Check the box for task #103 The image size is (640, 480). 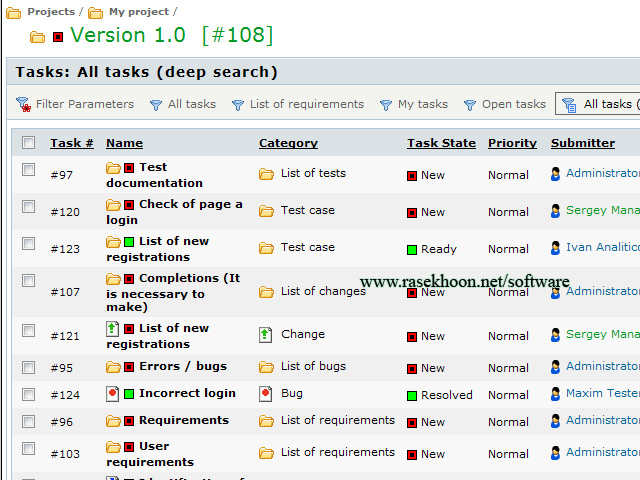[29, 449]
